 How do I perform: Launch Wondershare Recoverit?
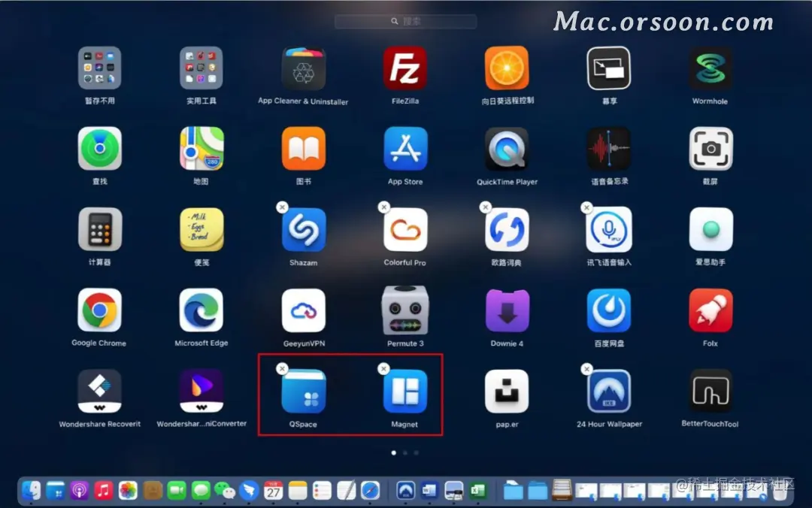tap(99, 391)
